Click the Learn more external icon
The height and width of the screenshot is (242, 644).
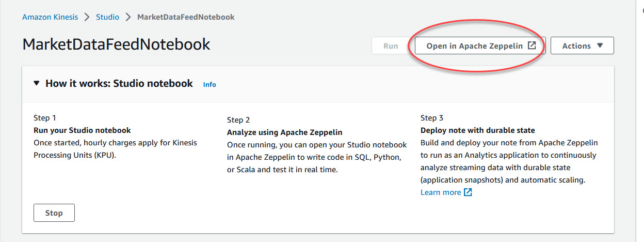click(x=468, y=192)
